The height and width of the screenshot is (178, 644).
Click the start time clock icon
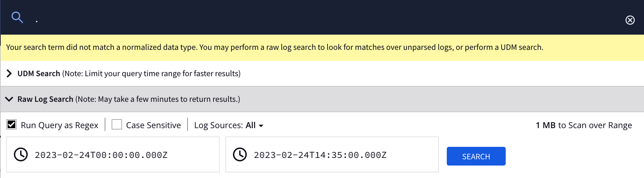pyautogui.click(x=21, y=154)
